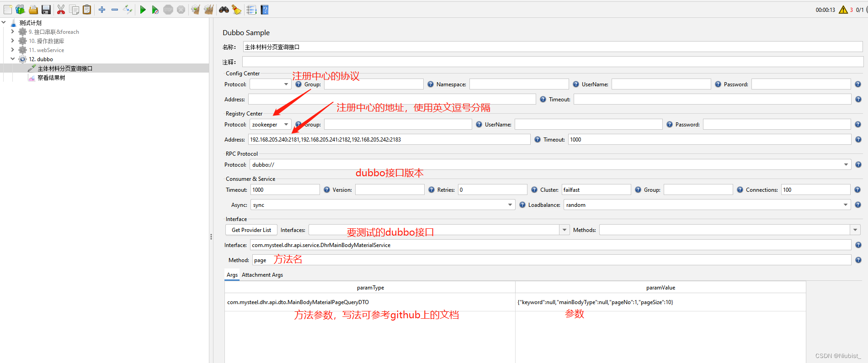868x363 pixels.
Task: Click help icon next to RPC Protocol dropdown
Action: click(858, 165)
